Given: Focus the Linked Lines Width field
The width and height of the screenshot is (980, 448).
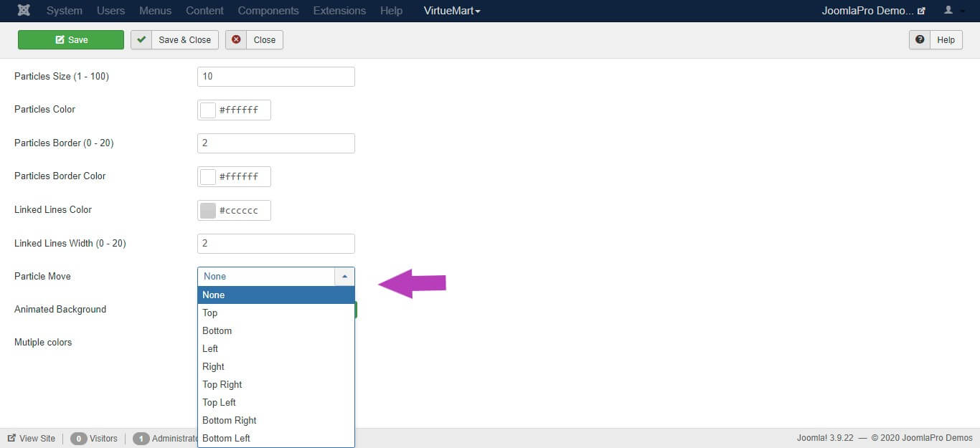Looking at the screenshot, I should pyautogui.click(x=275, y=244).
